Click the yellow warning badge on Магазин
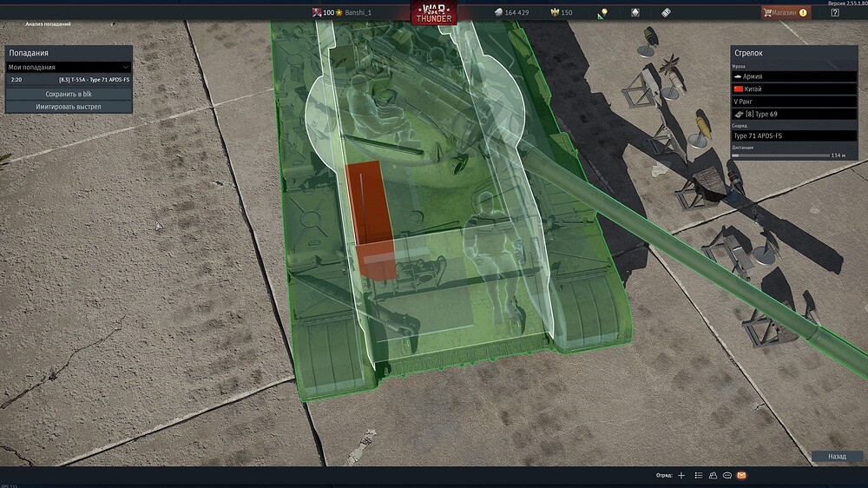 pos(803,13)
